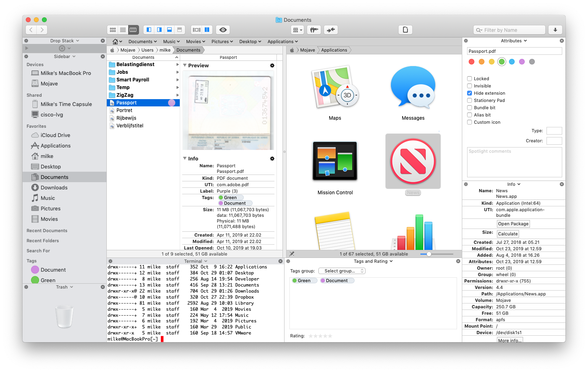
Task: Switch to list view in toolbar
Action: [x=123, y=30]
